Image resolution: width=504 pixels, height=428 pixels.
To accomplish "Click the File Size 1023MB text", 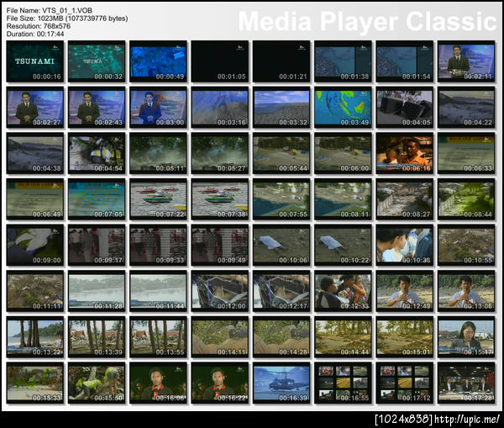I will point(67,18).
